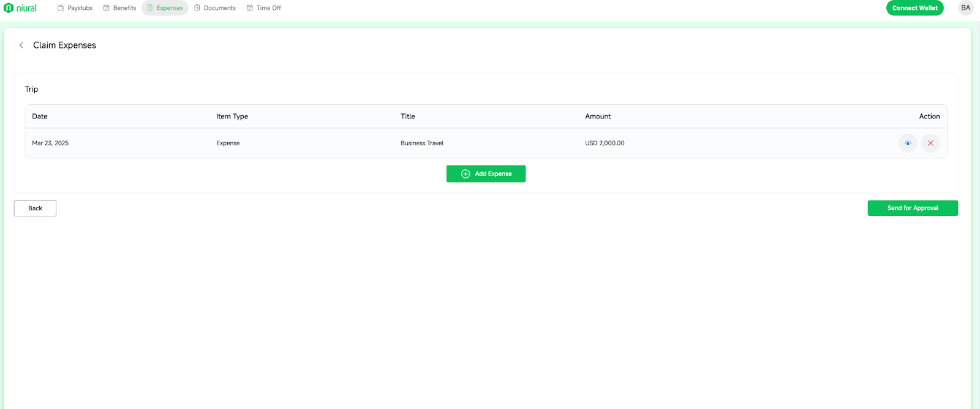Image resolution: width=980 pixels, height=409 pixels.
Task: Click the USD 2,000.00 amount cell
Action: 605,143
